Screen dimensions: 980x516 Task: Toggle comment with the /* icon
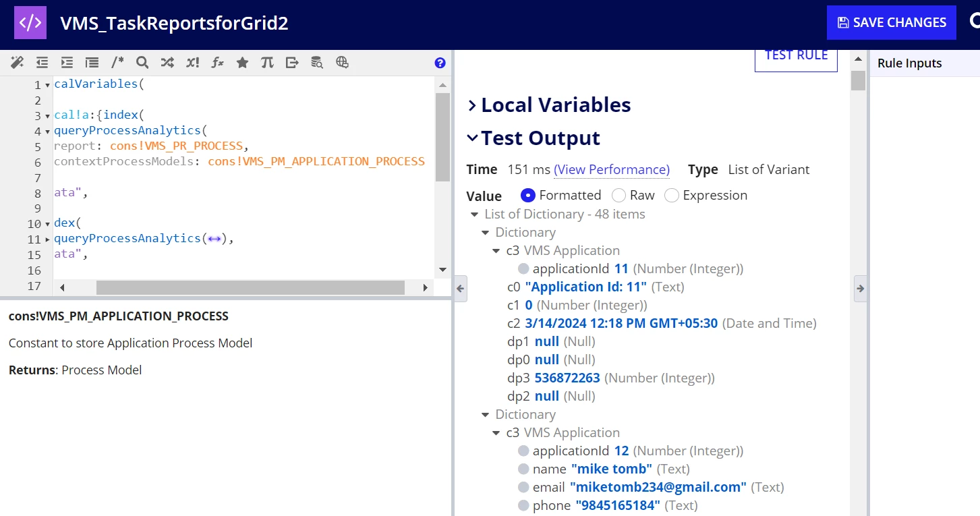(x=117, y=63)
